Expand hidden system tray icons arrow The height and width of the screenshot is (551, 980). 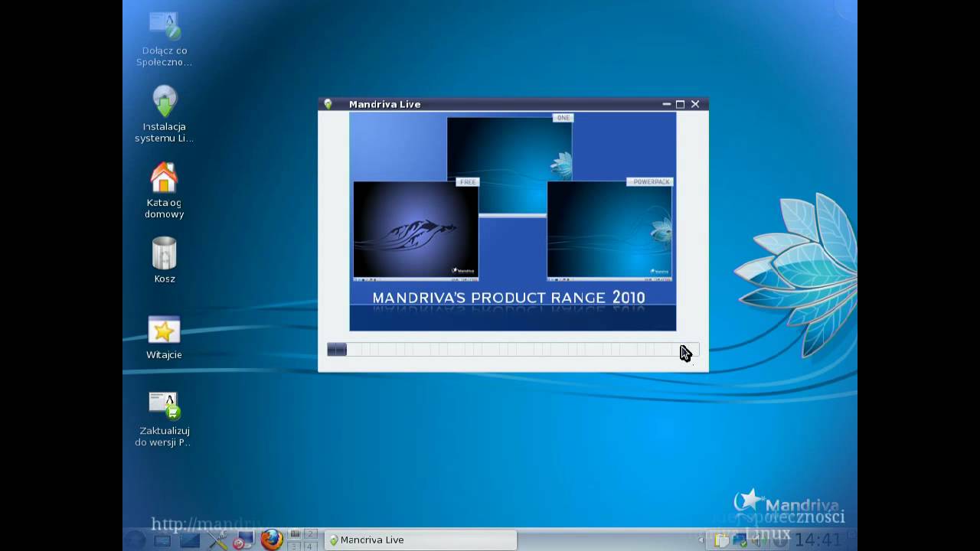coord(701,540)
